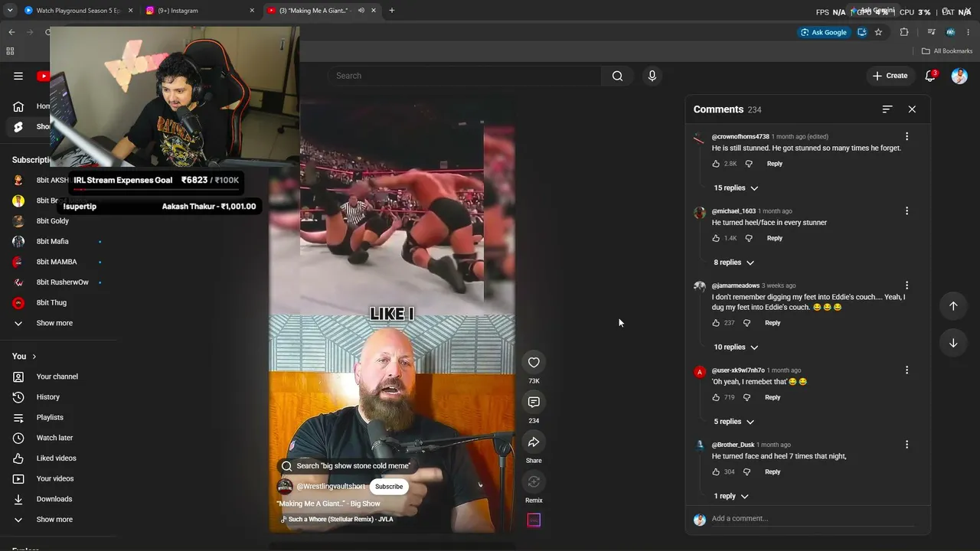The image size is (980, 551).
Task: Open the 8bit MAMBA subscription
Action: 58,262
